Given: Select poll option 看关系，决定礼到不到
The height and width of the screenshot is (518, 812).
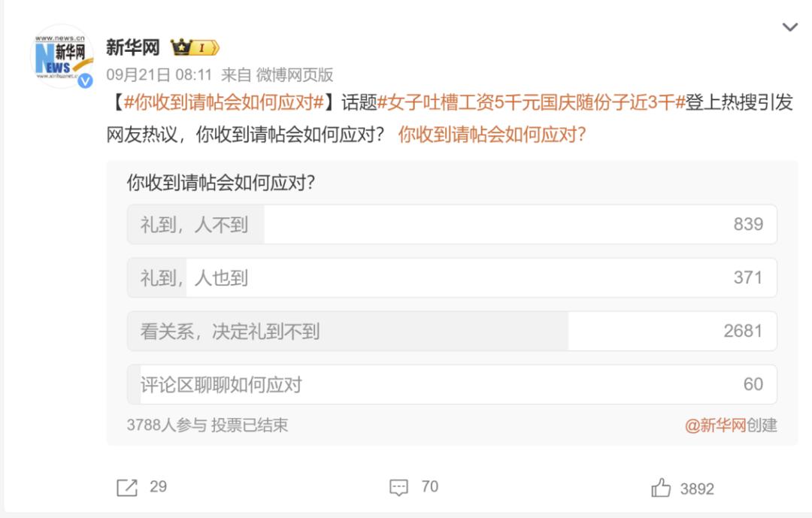Looking at the screenshot, I should click(451, 332).
